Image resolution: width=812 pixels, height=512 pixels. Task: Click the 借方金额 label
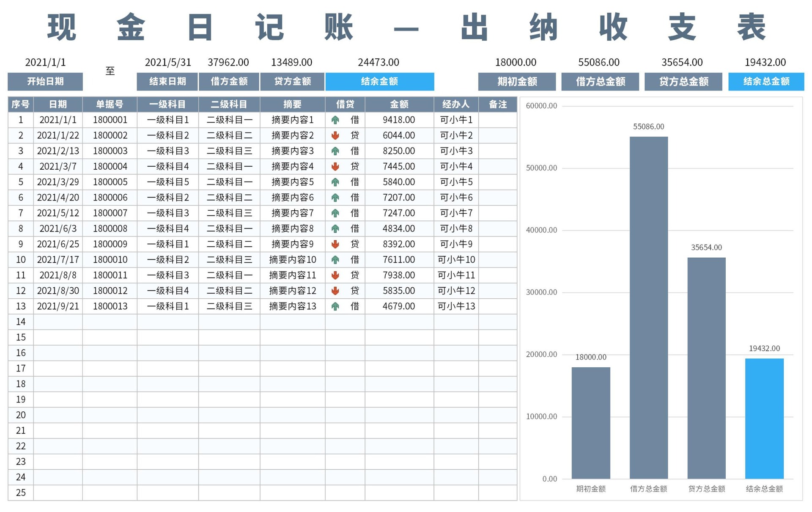pyautogui.click(x=229, y=82)
